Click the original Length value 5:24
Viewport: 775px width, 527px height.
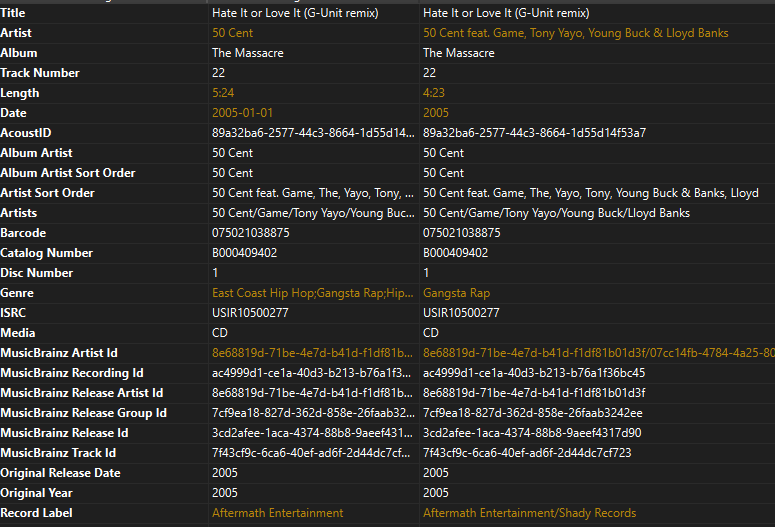pos(223,93)
